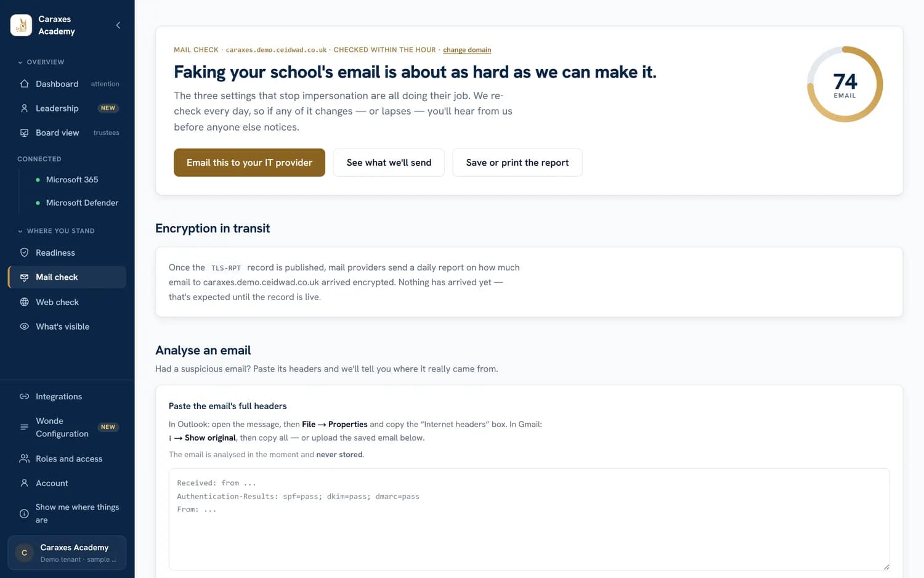Image resolution: width=924 pixels, height=578 pixels.
Task: Click the Caraxes Academy logo icon
Action: (x=21, y=25)
